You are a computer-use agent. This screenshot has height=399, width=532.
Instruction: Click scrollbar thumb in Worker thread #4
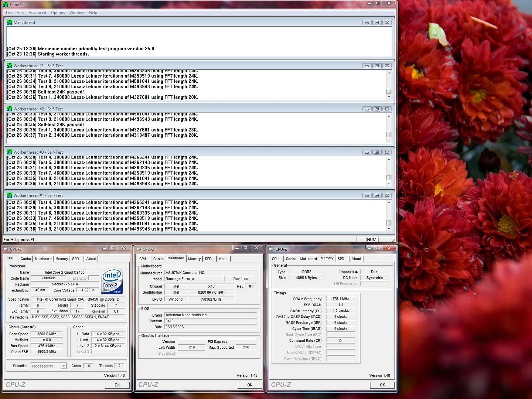pyautogui.click(x=389, y=223)
